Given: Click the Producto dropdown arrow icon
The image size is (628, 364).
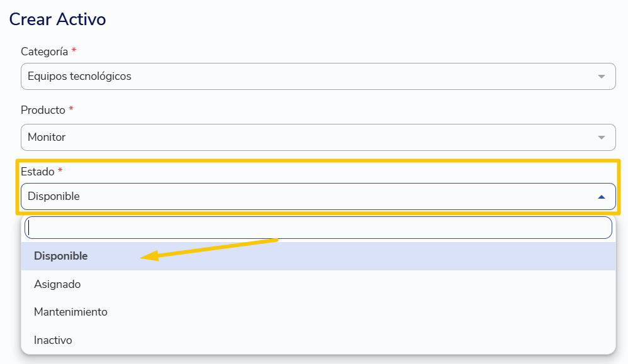Looking at the screenshot, I should (x=601, y=138).
